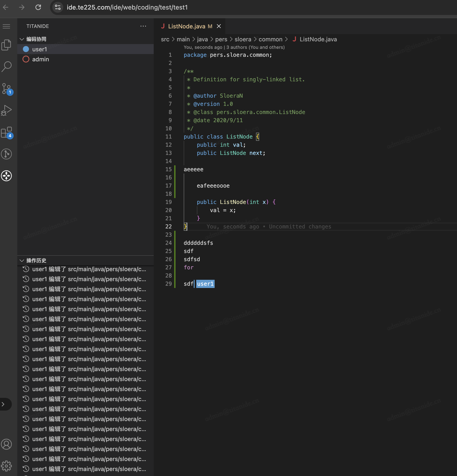Select the ListNode.java editor tab
This screenshot has height=476, width=457.
tap(186, 26)
